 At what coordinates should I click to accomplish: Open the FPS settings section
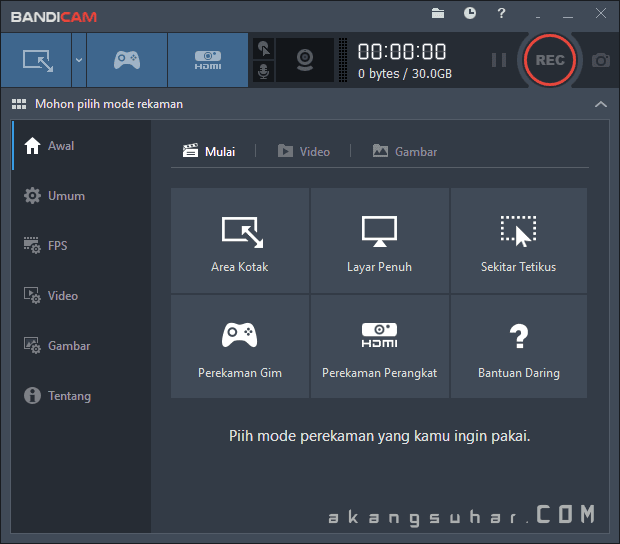81,246
